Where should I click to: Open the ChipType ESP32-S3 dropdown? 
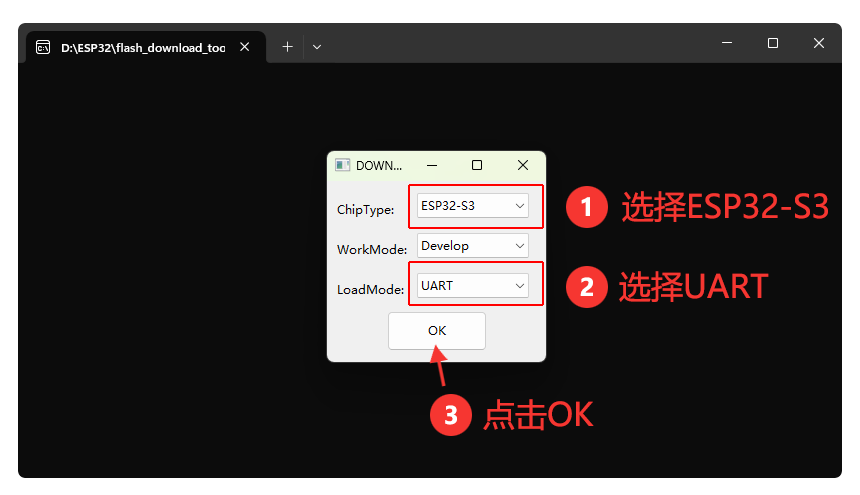(x=473, y=206)
